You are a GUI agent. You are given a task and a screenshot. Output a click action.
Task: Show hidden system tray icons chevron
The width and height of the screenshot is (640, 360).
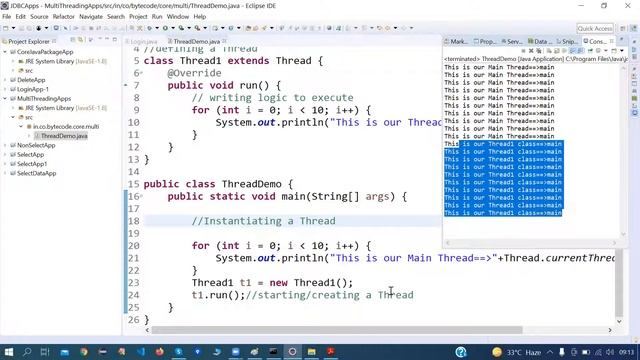[x=550, y=352]
